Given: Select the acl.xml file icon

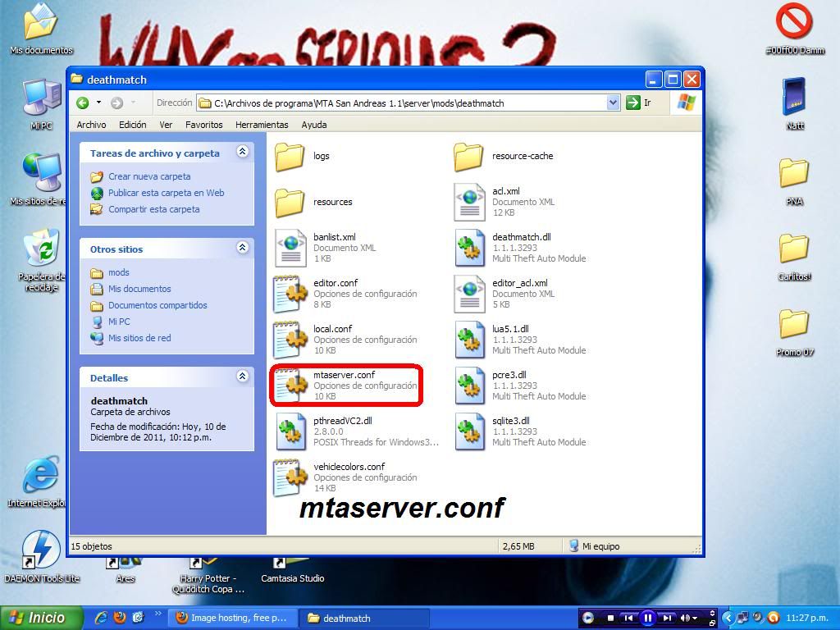Looking at the screenshot, I should click(470, 202).
